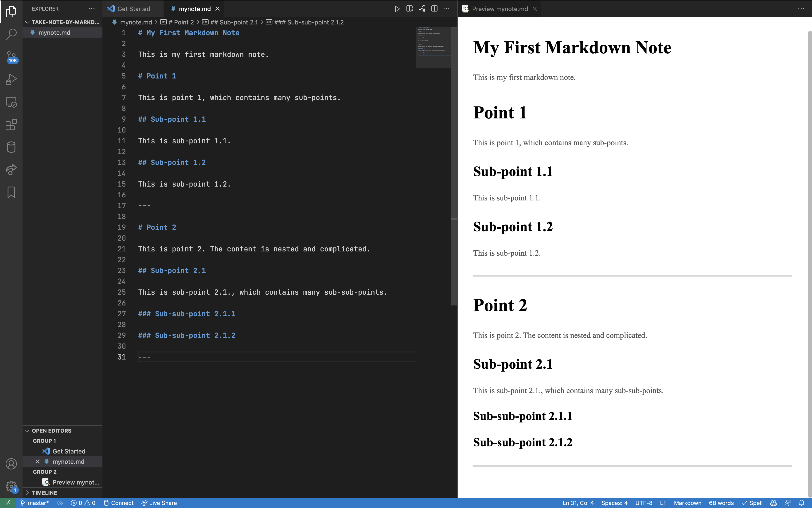Open notifications bell in status bar
Screen dimensions: 812x508
(802, 503)
